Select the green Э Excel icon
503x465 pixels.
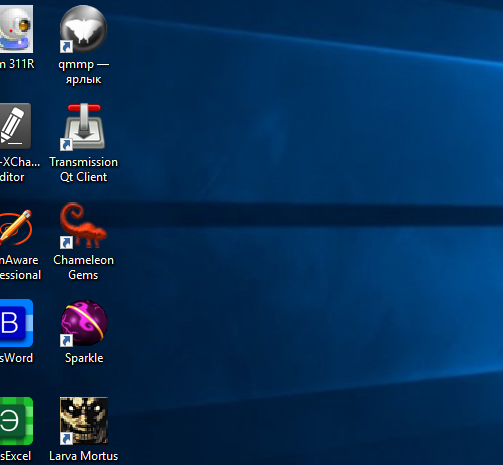[x=16, y=421]
